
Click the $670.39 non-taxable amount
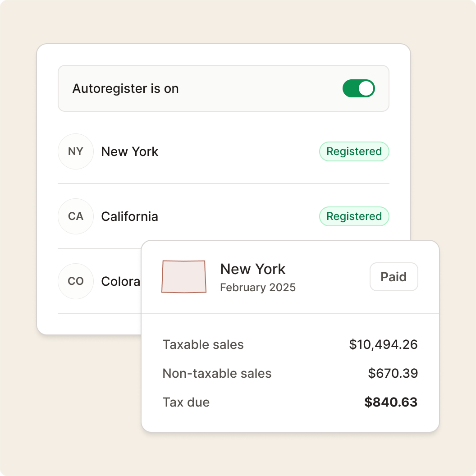393,374
